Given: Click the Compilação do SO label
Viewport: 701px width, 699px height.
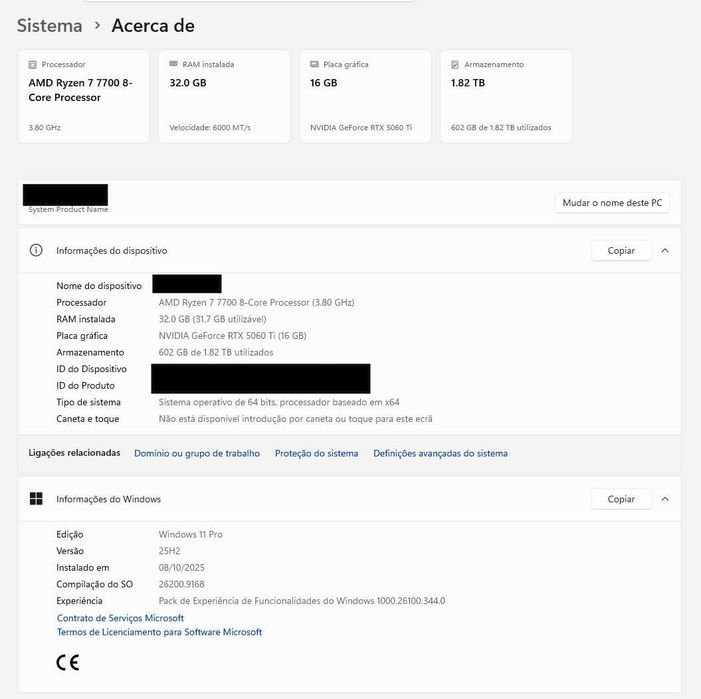Looking at the screenshot, I should coord(94,584).
